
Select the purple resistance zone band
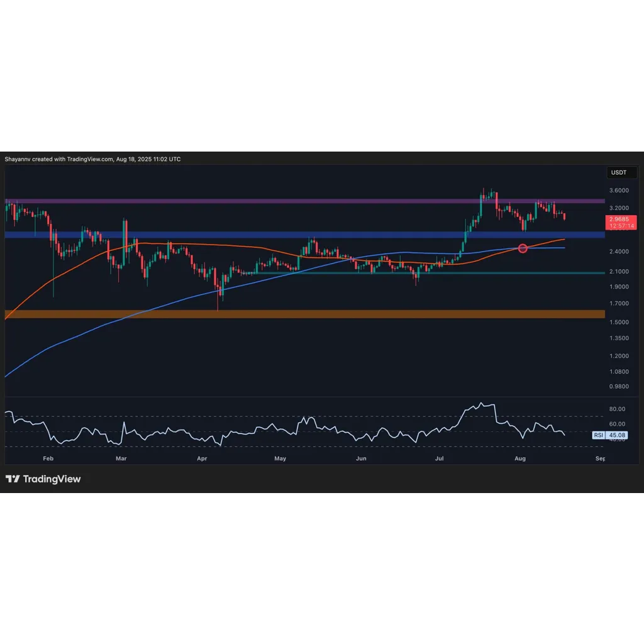[x=304, y=201]
